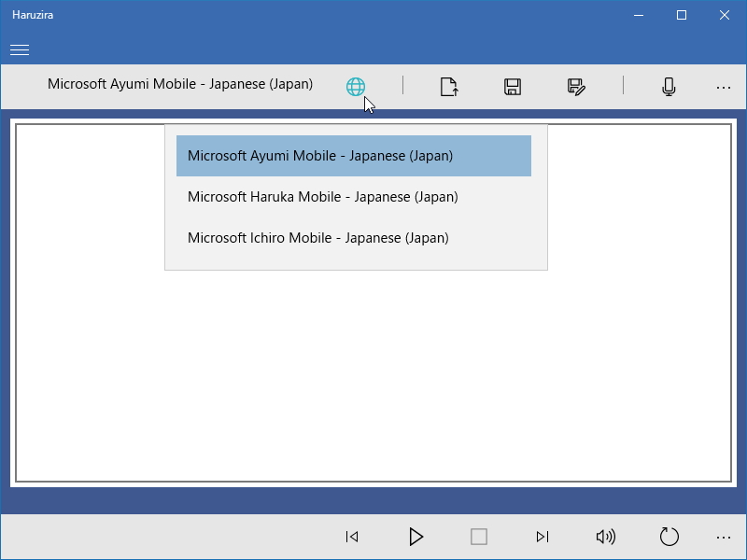This screenshot has width=747, height=560.
Task: Open the voice name combo box
Action: [180, 84]
